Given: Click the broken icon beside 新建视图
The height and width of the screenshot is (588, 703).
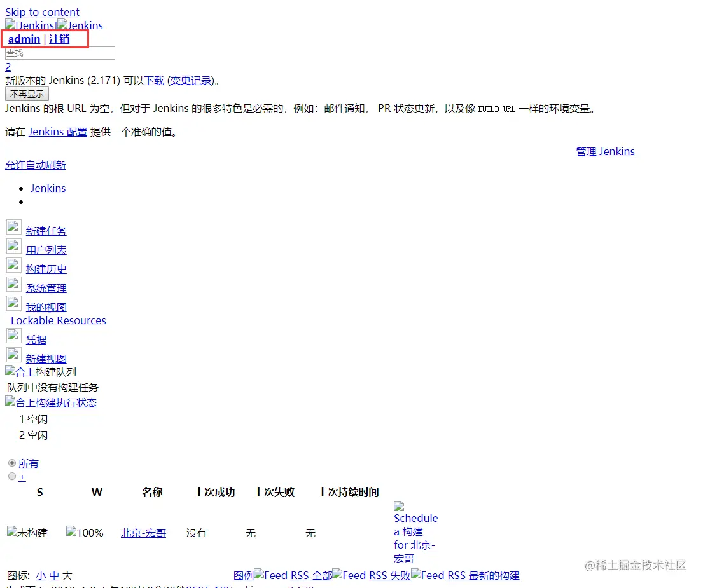Looking at the screenshot, I should [x=14, y=355].
